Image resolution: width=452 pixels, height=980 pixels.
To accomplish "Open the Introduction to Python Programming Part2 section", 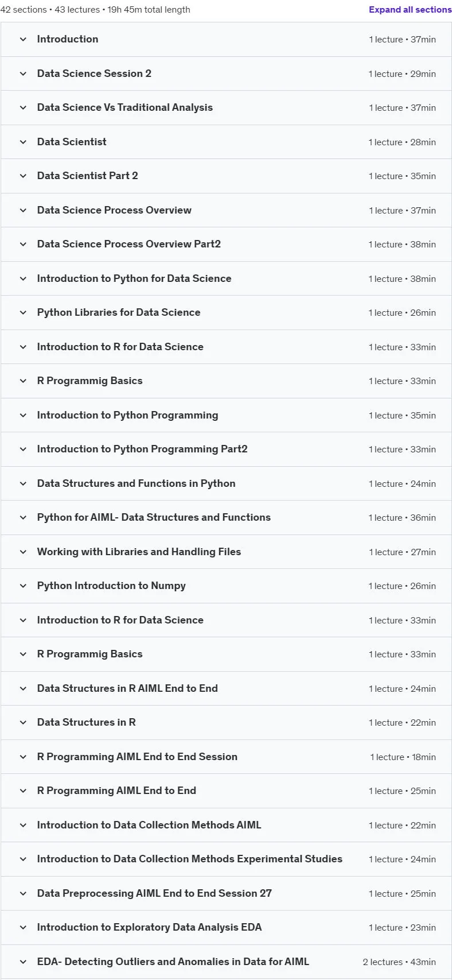I will pos(226,449).
